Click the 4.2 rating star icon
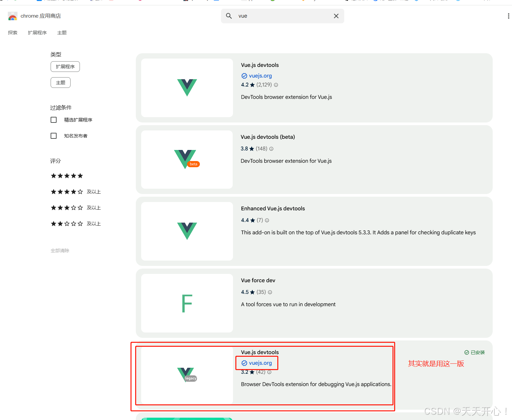 [x=252, y=85]
